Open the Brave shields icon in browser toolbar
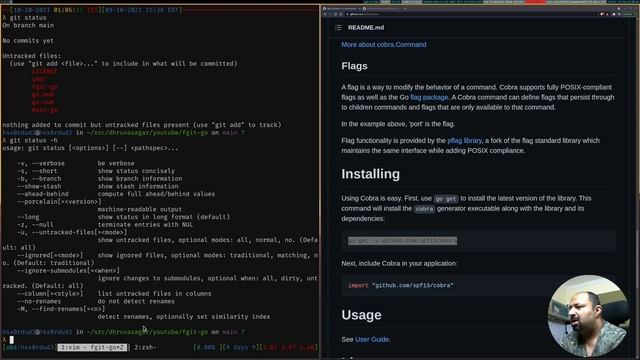Screen dimensions: 640x360 602,14
